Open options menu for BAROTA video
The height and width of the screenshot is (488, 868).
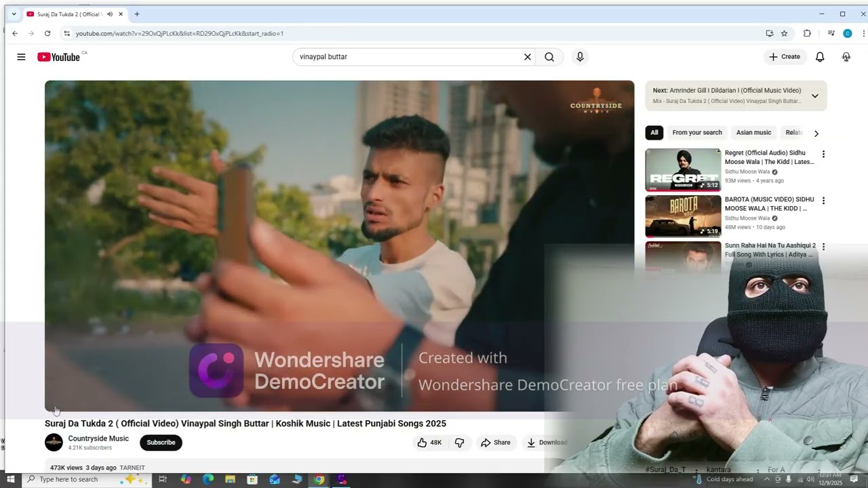(823, 201)
